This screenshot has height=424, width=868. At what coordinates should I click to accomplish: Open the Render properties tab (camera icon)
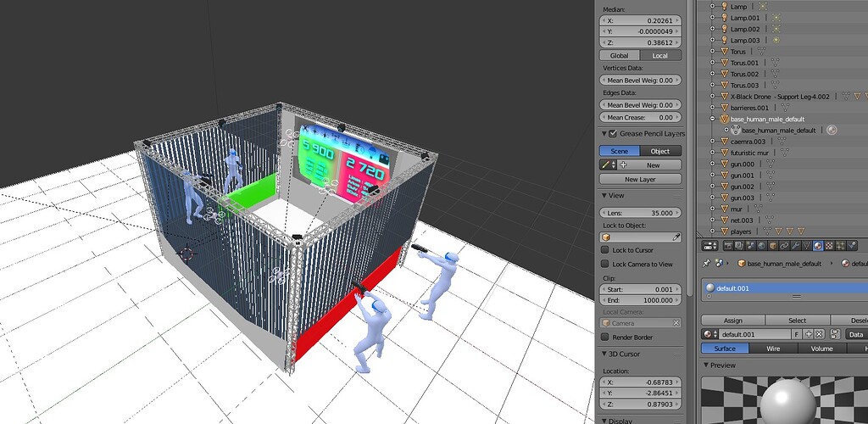tap(728, 246)
